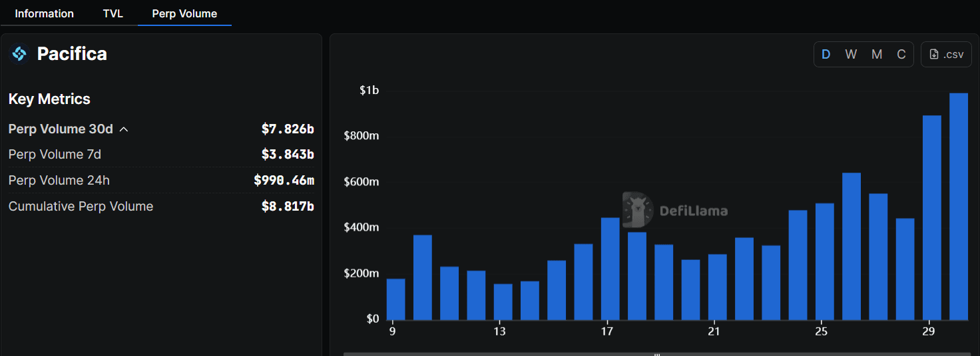Click the Pacifica protocol title
Image resolution: width=980 pixels, height=356 pixels.
tap(72, 54)
